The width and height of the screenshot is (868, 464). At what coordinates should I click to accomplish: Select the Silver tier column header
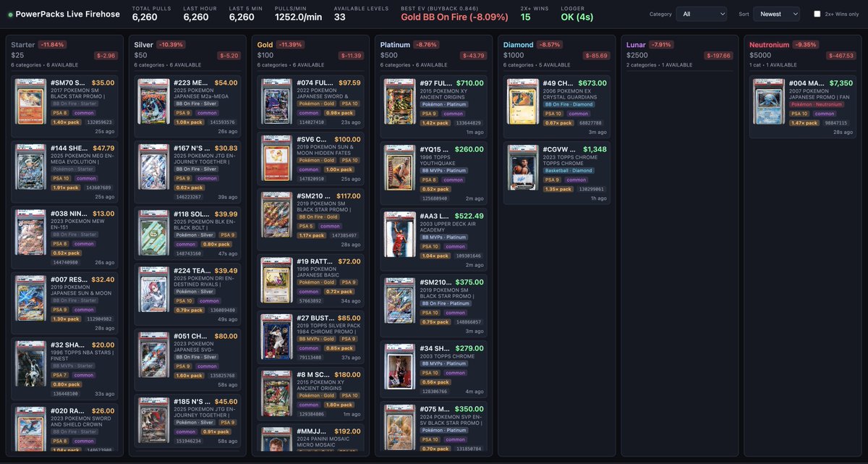[x=144, y=45]
